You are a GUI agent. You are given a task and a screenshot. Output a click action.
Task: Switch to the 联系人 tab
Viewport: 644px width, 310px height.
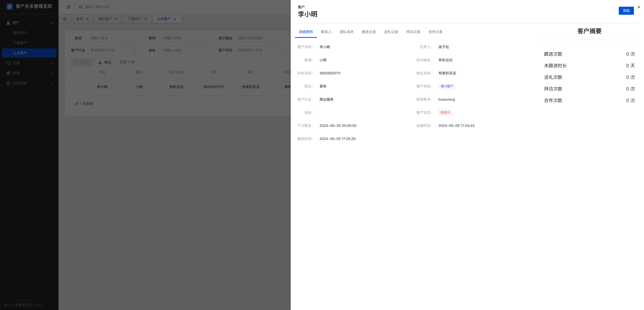(326, 32)
